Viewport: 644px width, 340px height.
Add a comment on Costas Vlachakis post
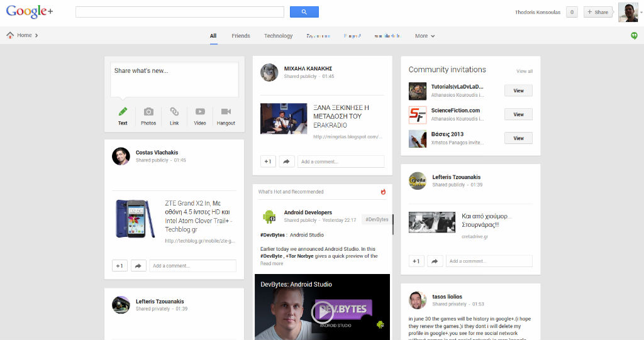[x=192, y=266]
